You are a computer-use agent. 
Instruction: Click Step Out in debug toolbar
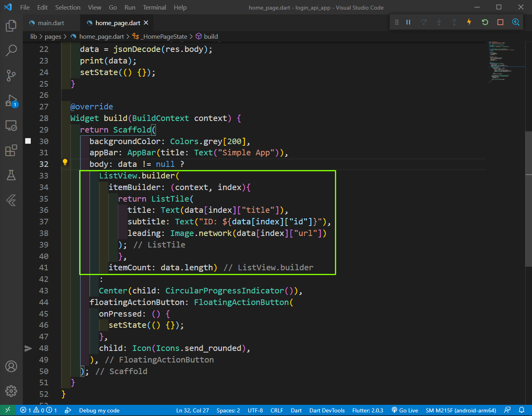454,22
